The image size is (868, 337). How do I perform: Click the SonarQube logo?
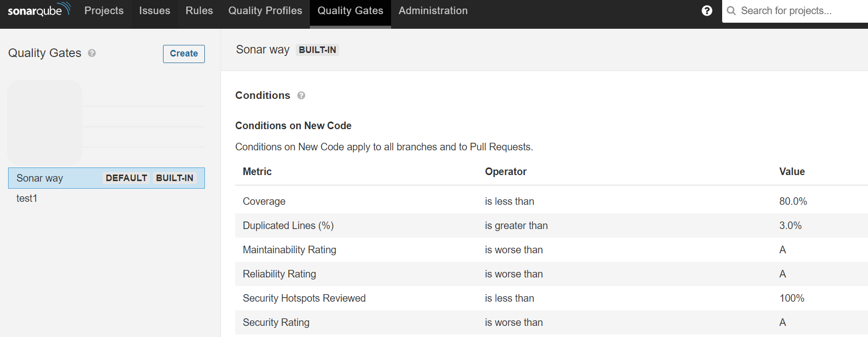click(x=38, y=10)
